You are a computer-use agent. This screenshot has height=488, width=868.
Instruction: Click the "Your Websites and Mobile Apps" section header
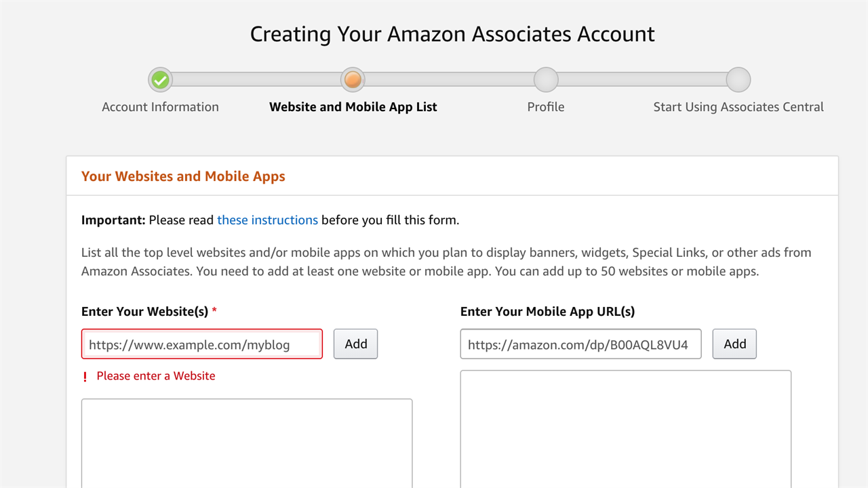(x=183, y=176)
